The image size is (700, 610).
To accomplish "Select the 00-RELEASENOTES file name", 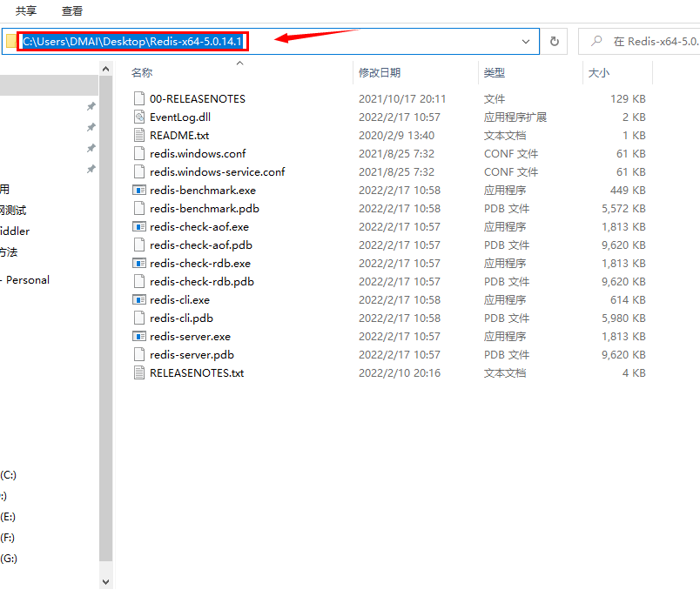I will (198, 98).
